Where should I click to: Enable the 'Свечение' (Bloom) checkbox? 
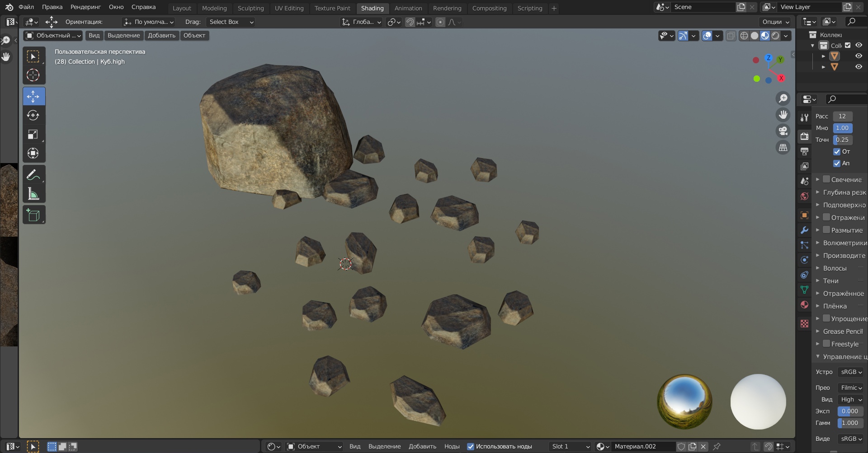826,179
